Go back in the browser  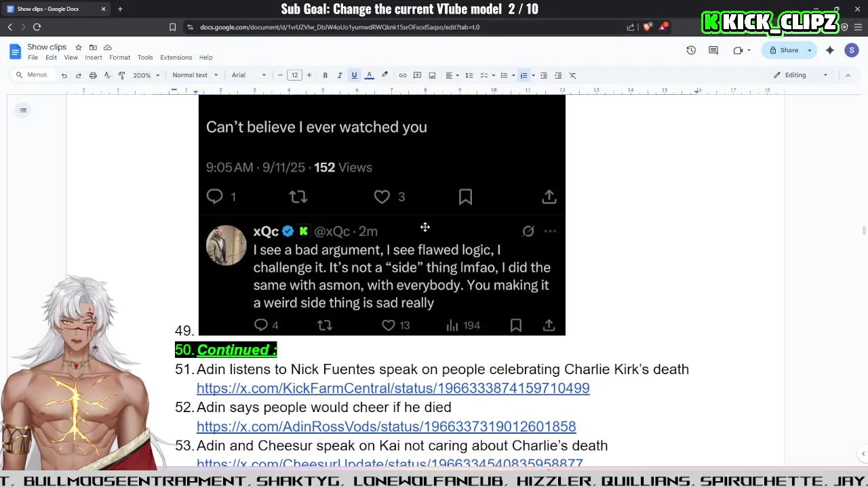pyautogui.click(x=9, y=27)
